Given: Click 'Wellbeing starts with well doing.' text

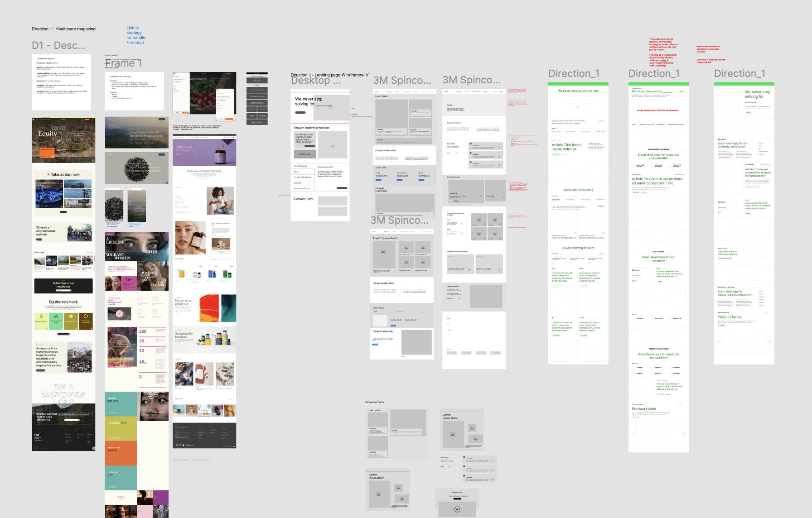Looking at the screenshot, I should pos(204,171).
